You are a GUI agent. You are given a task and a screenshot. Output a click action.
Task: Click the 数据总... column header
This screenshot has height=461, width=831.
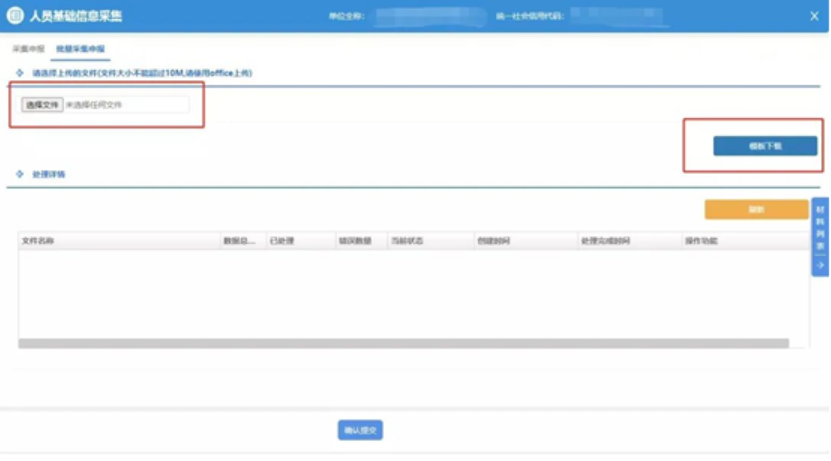point(243,241)
